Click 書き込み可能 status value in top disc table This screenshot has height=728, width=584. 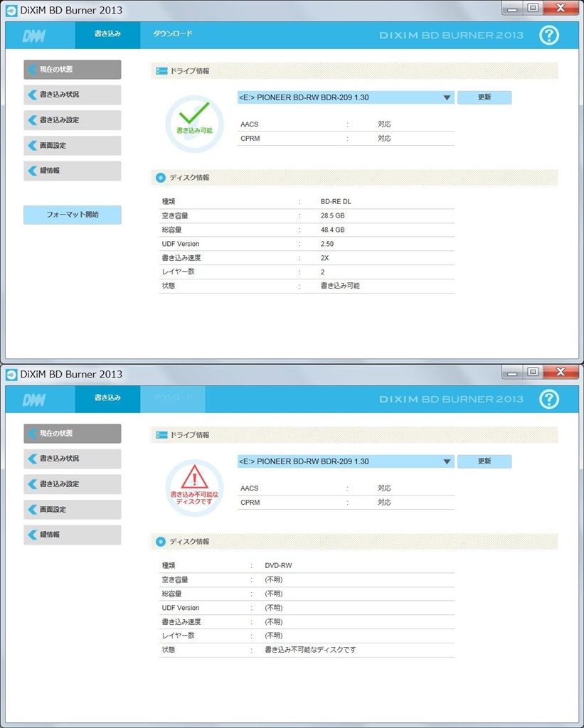point(340,286)
